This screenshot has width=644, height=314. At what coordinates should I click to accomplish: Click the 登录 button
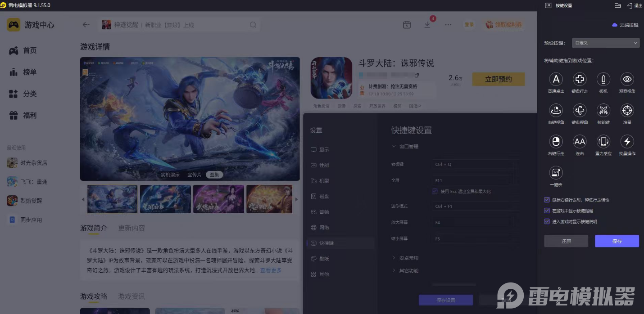tap(469, 25)
